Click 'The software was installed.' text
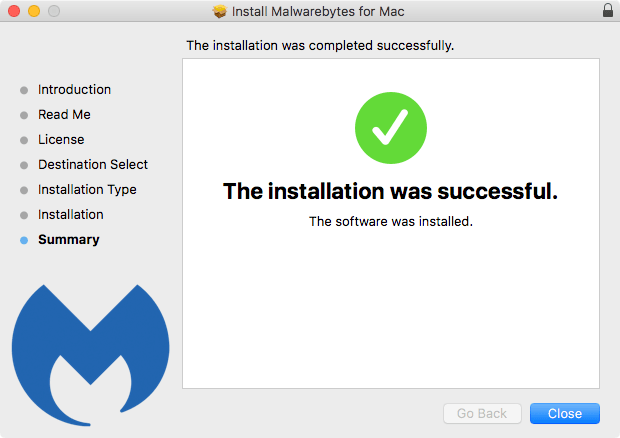620x438 pixels. (x=391, y=221)
